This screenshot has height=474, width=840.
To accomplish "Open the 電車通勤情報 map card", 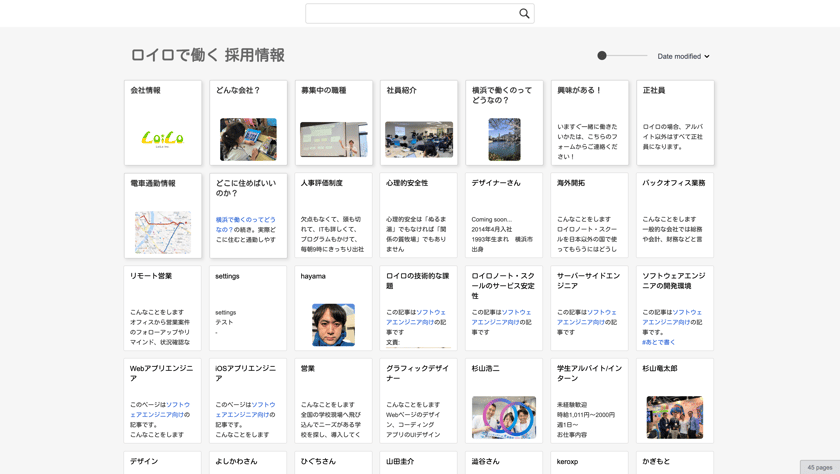I will click(x=163, y=215).
